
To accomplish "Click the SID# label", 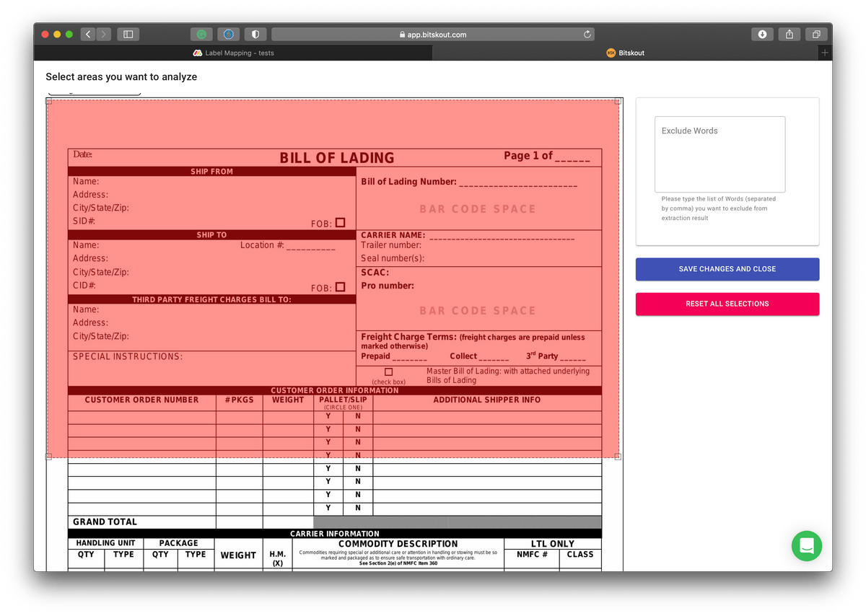I will 84,221.
